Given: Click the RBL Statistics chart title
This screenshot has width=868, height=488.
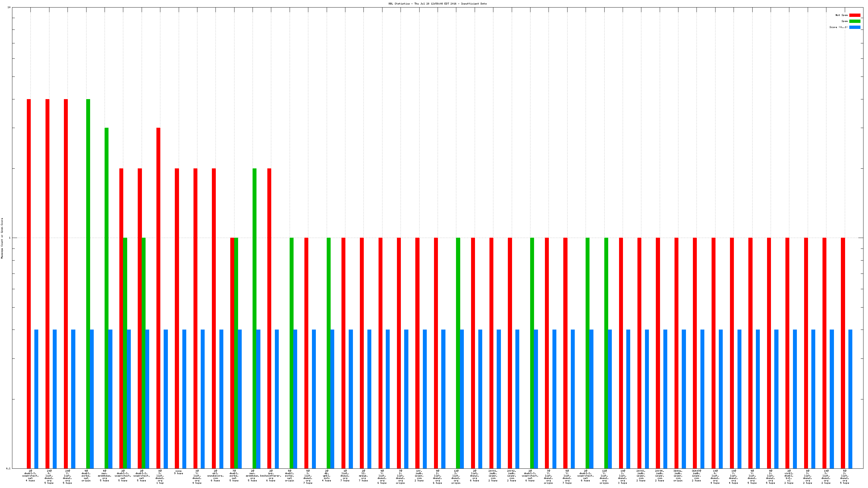Looking at the screenshot, I should coord(437,4).
